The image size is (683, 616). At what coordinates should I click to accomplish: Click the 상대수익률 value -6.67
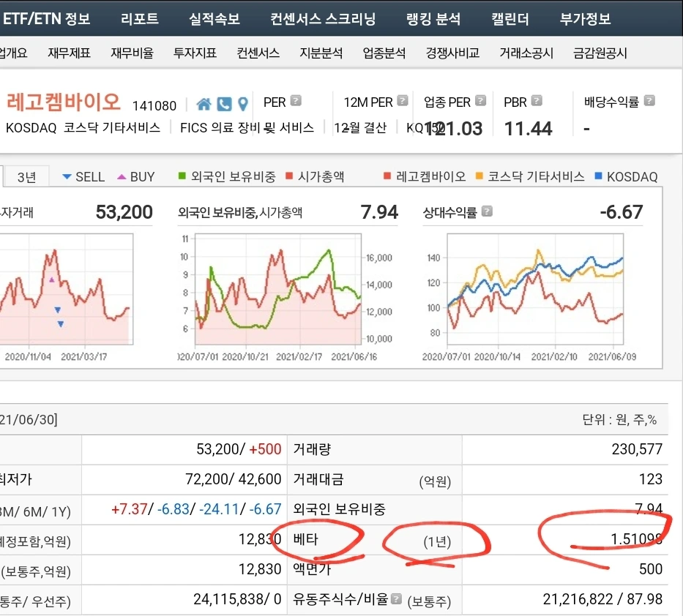pyautogui.click(x=622, y=212)
